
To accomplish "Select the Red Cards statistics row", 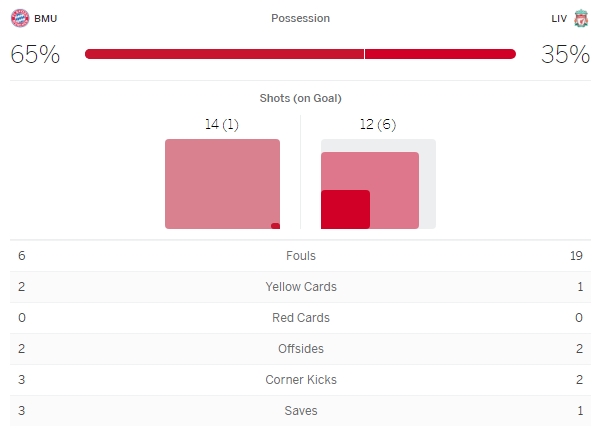I will point(300,318).
